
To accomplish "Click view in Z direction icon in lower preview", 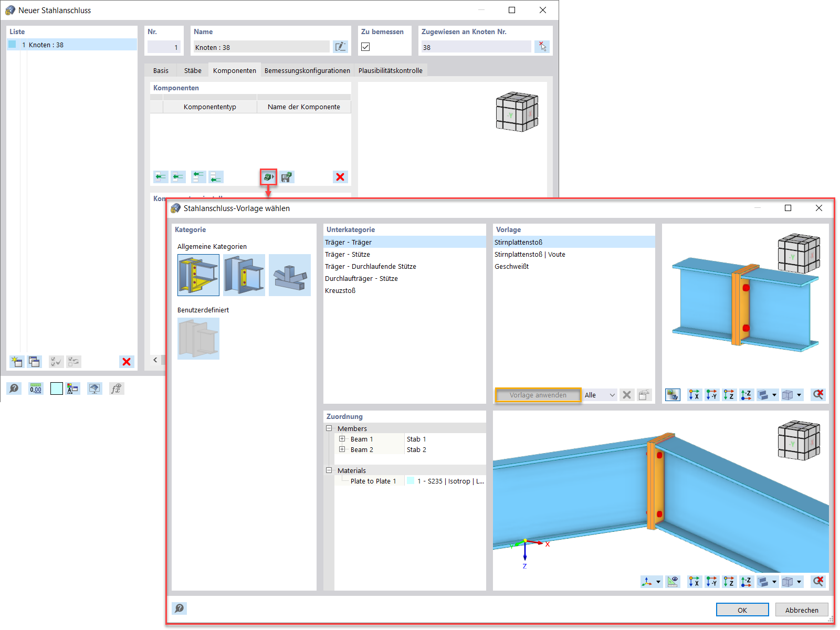I will [729, 582].
